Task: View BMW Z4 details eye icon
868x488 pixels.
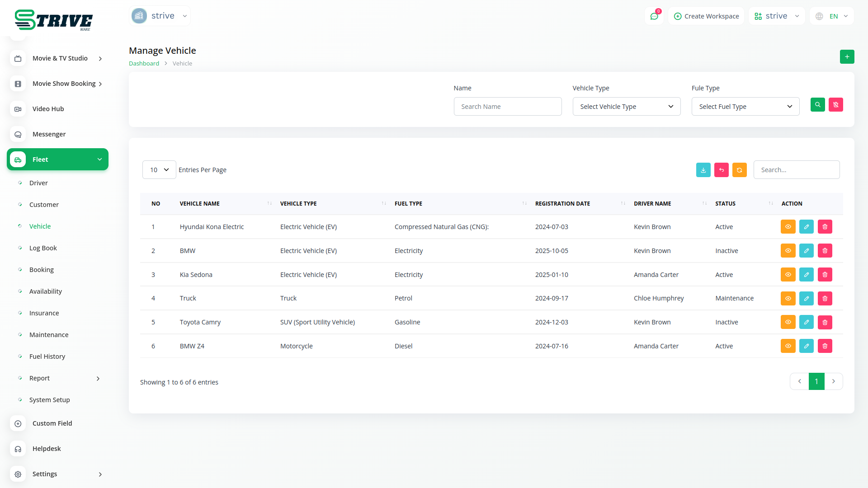Action: [788, 346]
